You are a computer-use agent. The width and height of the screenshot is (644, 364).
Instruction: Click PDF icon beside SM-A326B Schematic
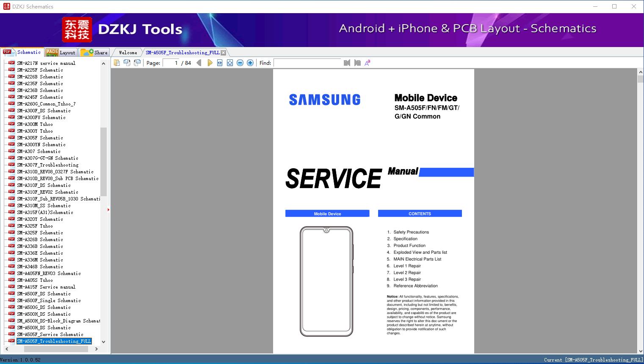click(x=11, y=239)
